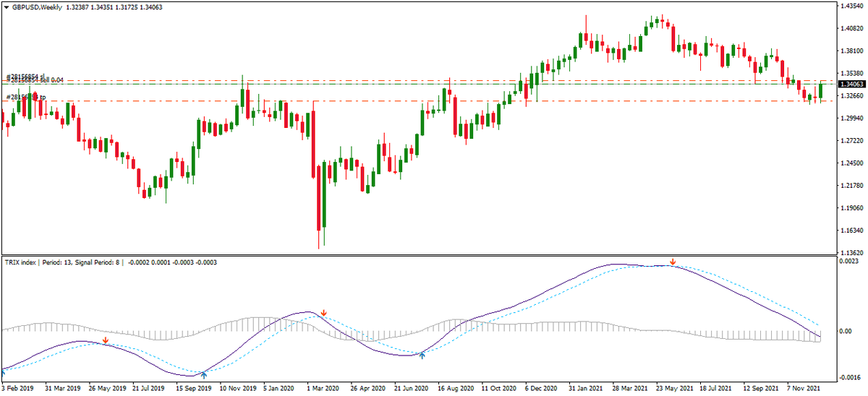This screenshot has width=868, height=396.
Task: Click the 31 Jan 2021 date label
Action: coord(586,387)
